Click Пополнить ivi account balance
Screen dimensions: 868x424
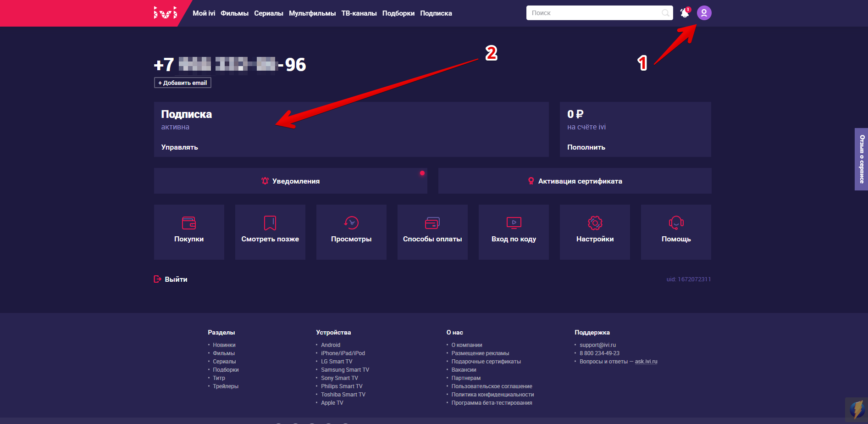[x=586, y=147]
